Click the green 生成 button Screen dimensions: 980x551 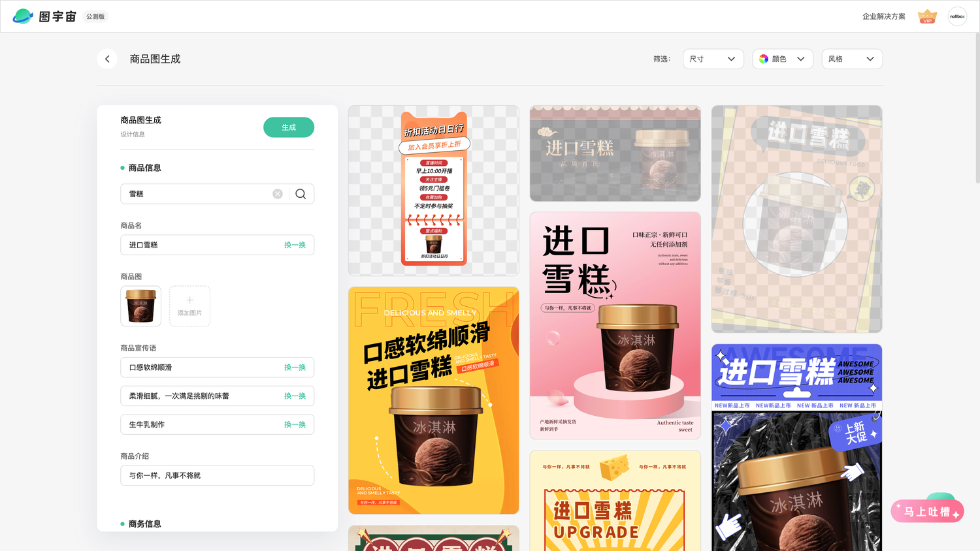289,127
